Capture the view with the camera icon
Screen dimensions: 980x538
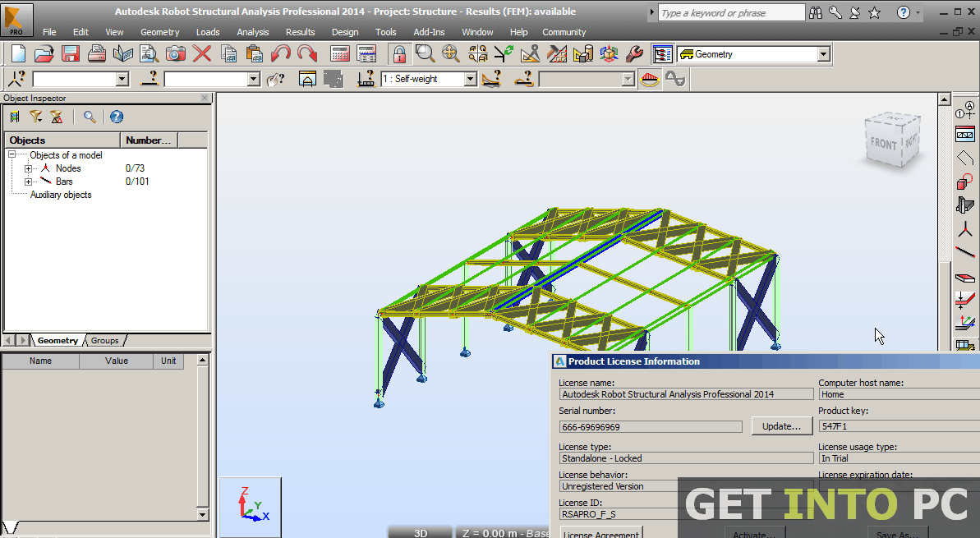(x=175, y=54)
